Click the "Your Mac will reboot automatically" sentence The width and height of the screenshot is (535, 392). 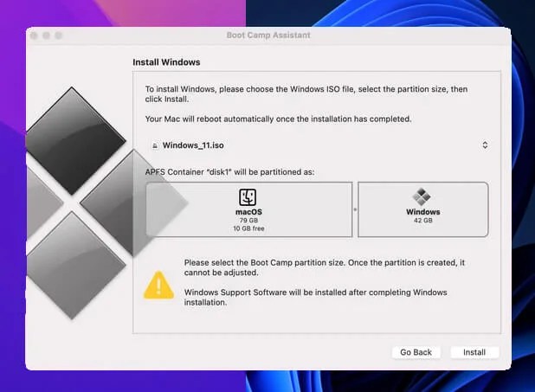pyautogui.click(x=279, y=119)
